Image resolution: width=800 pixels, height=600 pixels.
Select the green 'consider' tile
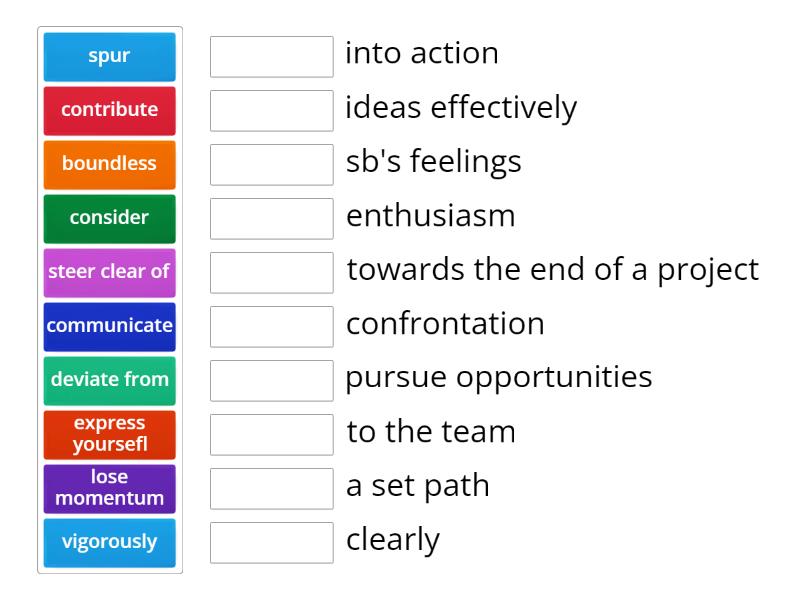(x=109, y=219)
